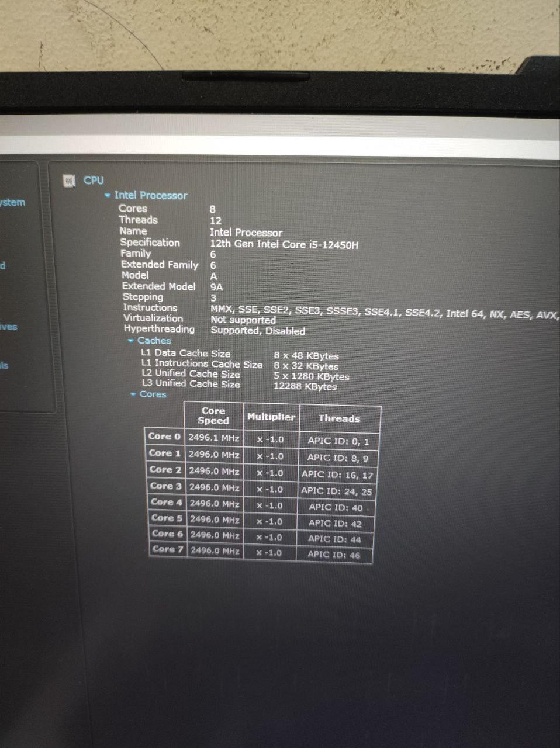Open the Peripherals sidebar item
560x748 pixels.
(5, 366)
